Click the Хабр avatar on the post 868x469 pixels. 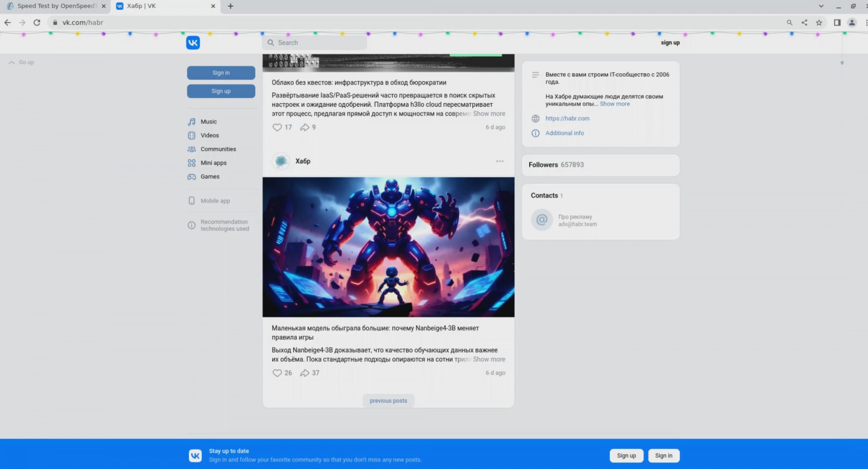point(281,161)
